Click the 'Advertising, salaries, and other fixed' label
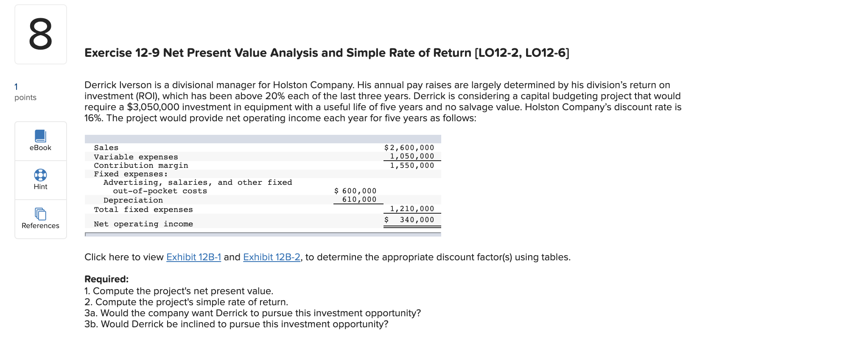868x340 pixels. 198,182
